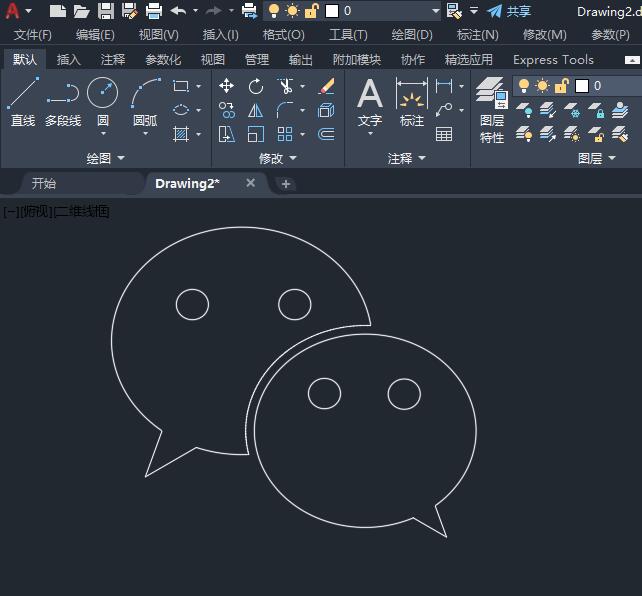Add a new drawing tab with plus

click(x=286, y=184)
